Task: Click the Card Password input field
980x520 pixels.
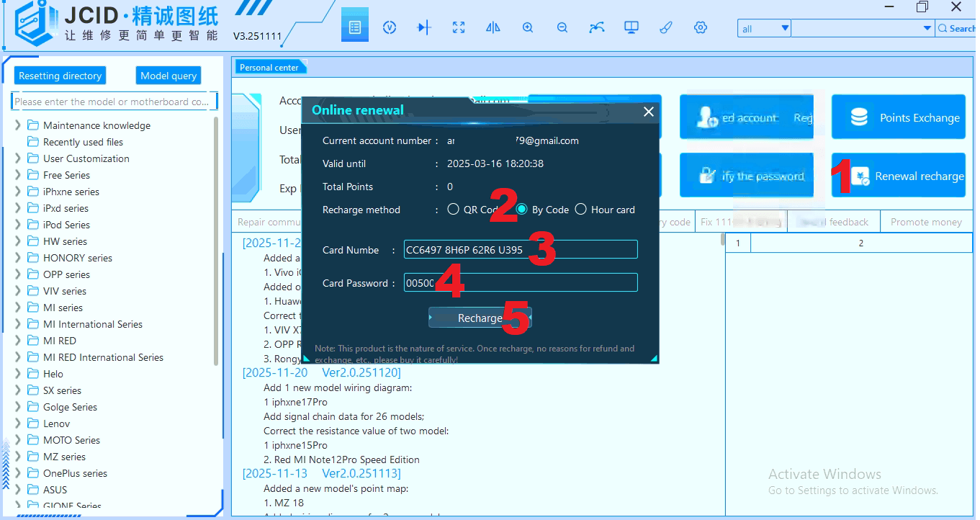Action: [x=520, y=283]
